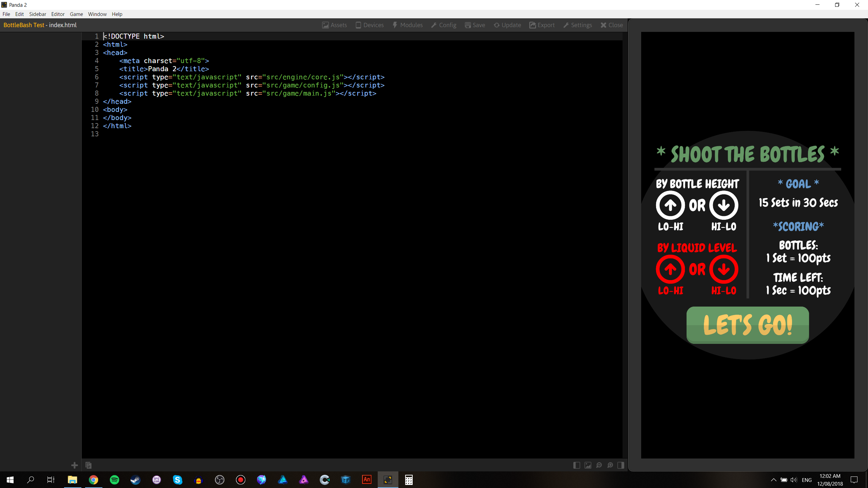
Task: Click the image preview icon in the bottom bar
Action: coord(588,465)
